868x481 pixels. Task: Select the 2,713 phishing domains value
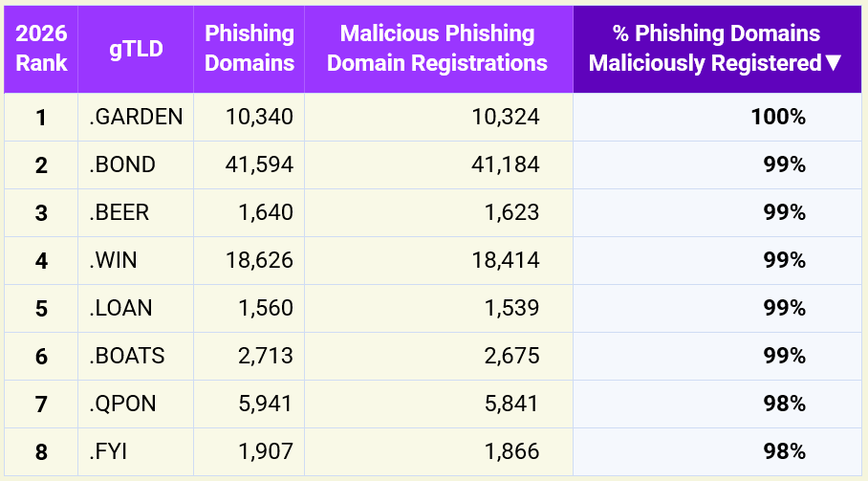point(266,356)
